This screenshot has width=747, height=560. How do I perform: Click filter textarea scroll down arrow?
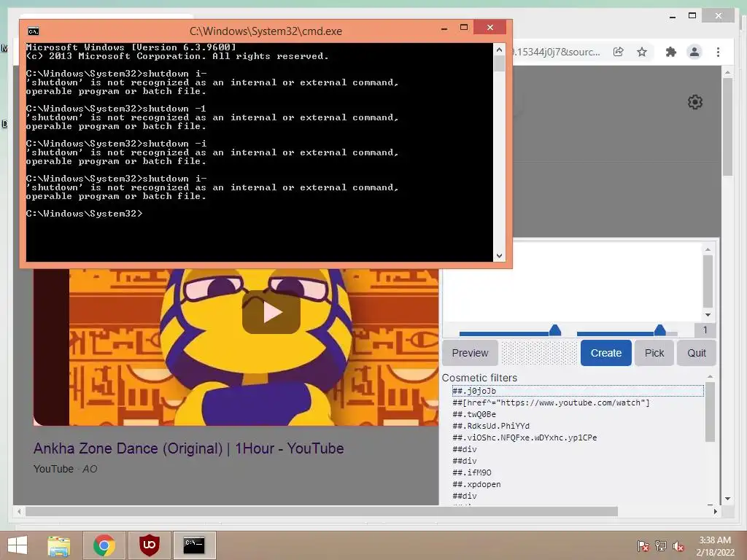click(708, 315)
